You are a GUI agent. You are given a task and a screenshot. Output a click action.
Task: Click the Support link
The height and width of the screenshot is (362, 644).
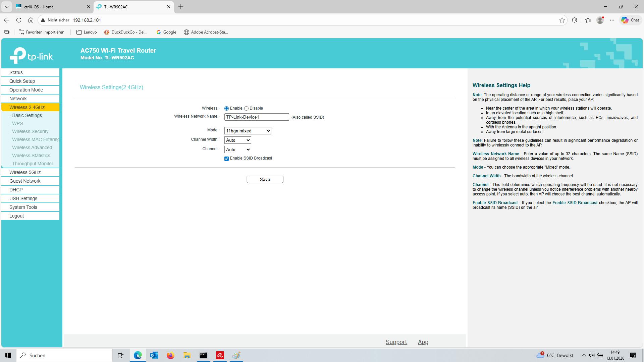[x=396, y=342]
